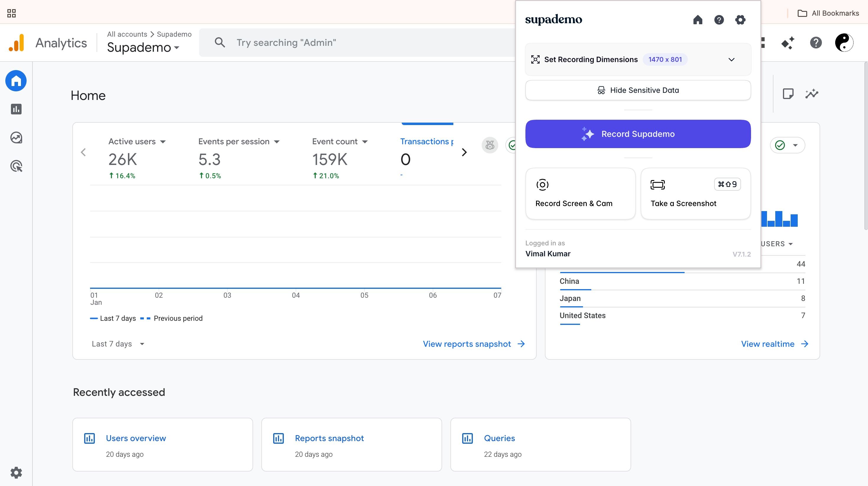Click the Recently accessed heading
Viewport: 868px width, 486px height.
coord(119,392)
